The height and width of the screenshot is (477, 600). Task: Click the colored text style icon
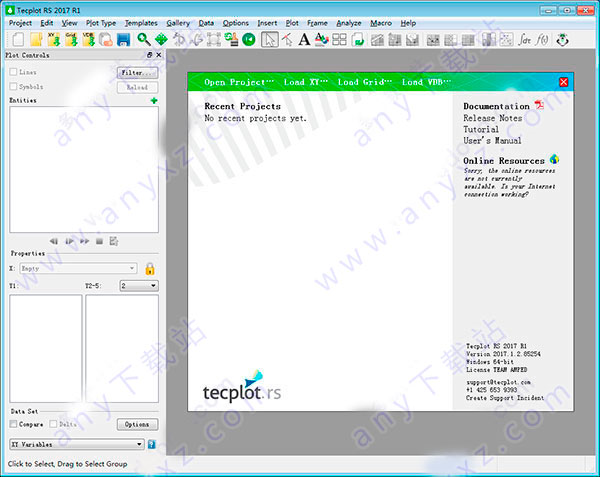tap(321, 39)
